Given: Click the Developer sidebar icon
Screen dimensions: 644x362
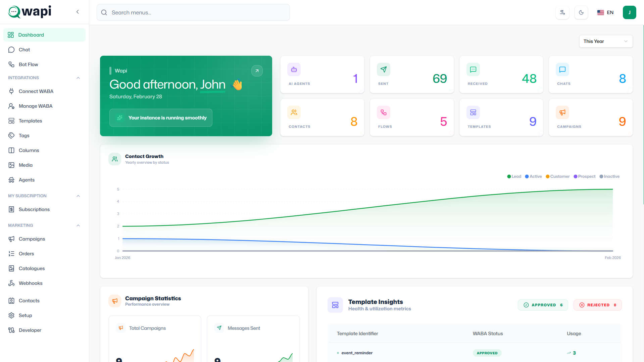Looking at the screenshot, I should (11, 330).
